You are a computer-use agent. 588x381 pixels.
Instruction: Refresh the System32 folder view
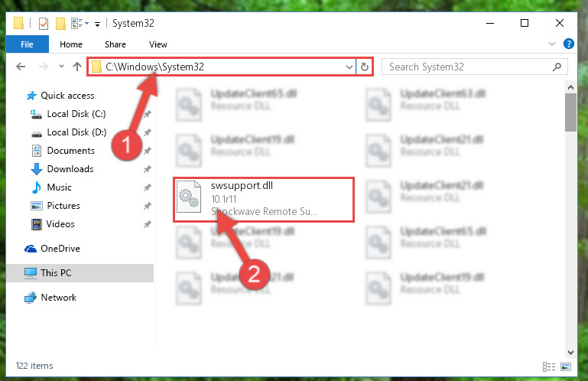[x=365, y=67]
